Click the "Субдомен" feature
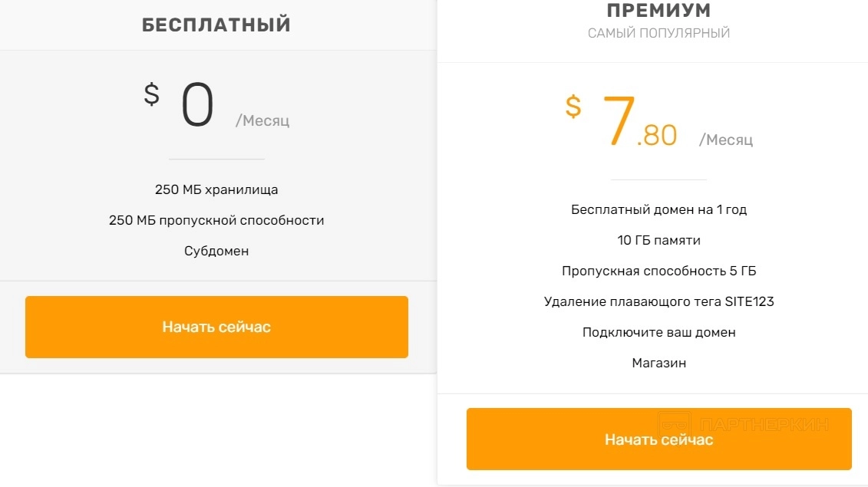This screenshot has width=868, height=487. [x=216, y=251]
